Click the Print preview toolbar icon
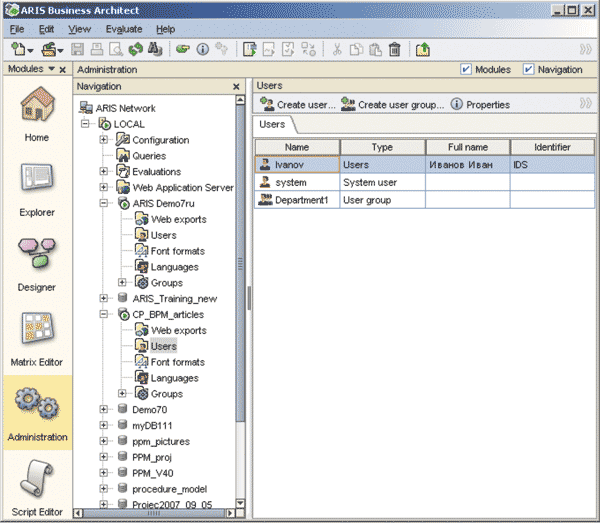 (116, 49)
